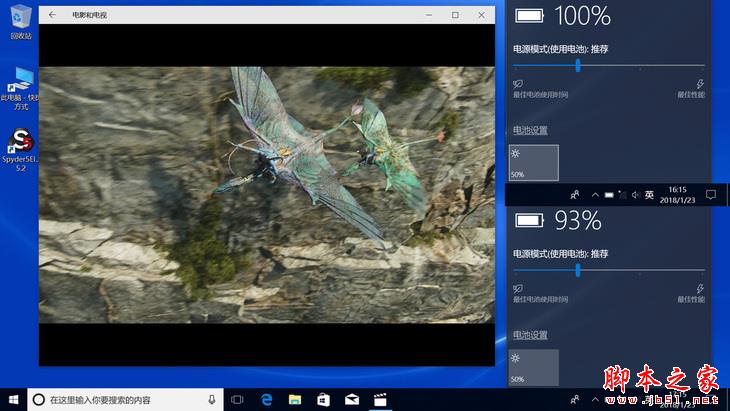Open People icon on bottom taskbar

(x=575, y=399)
